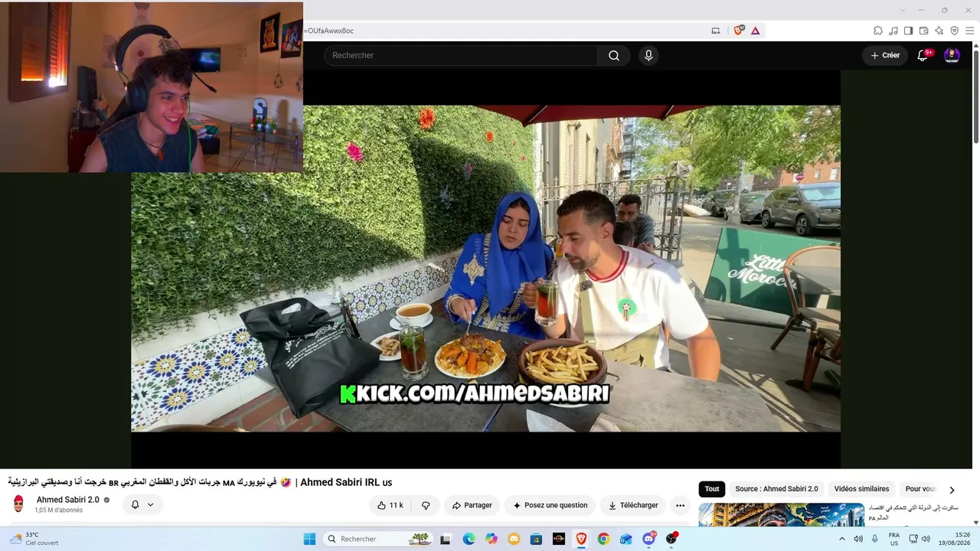Open Microsoft Edge from the taskbar
The height and width of the screenshot is (551, 980).
(x=469, y=539)
